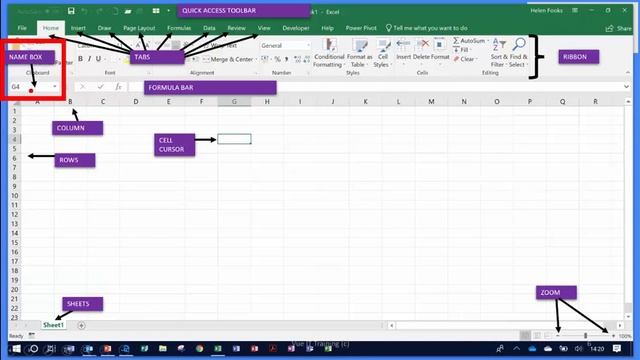Switch to Normal view in status bar

tap(525, 336)
